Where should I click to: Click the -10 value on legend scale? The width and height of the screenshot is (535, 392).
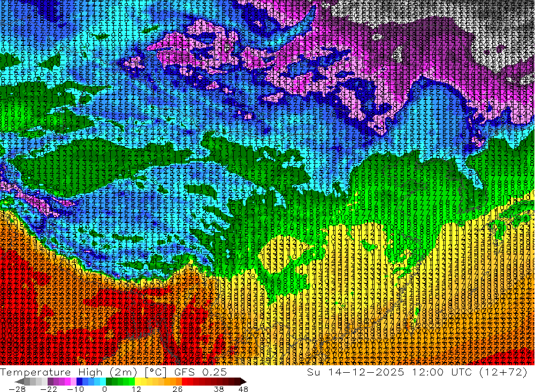[x=75, y=389]
